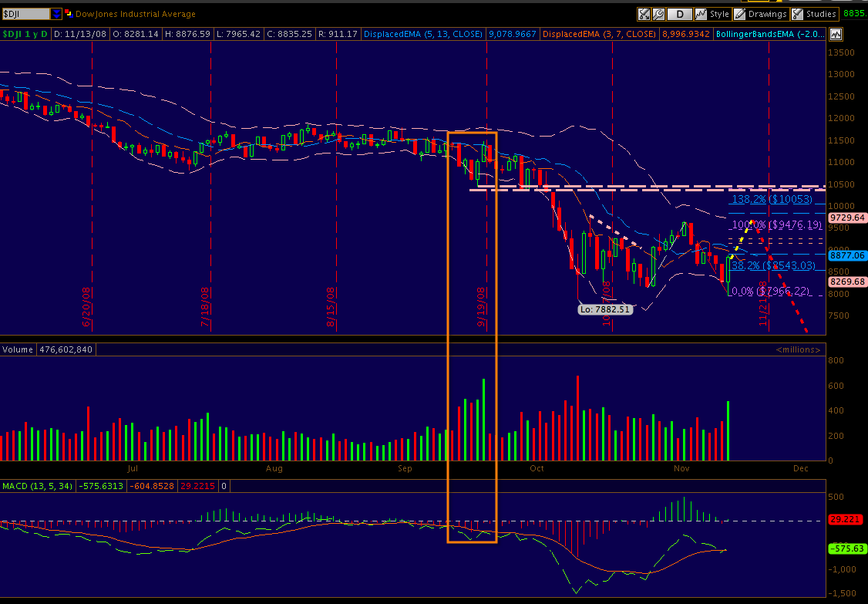Click the red 29.221 MACD axis bubble

(x=846, y=520)
